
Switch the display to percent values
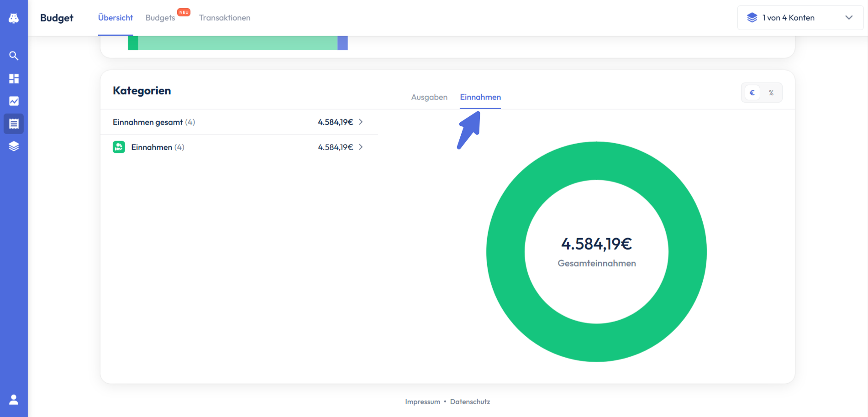pyautogui.click(x=771, y=93)
